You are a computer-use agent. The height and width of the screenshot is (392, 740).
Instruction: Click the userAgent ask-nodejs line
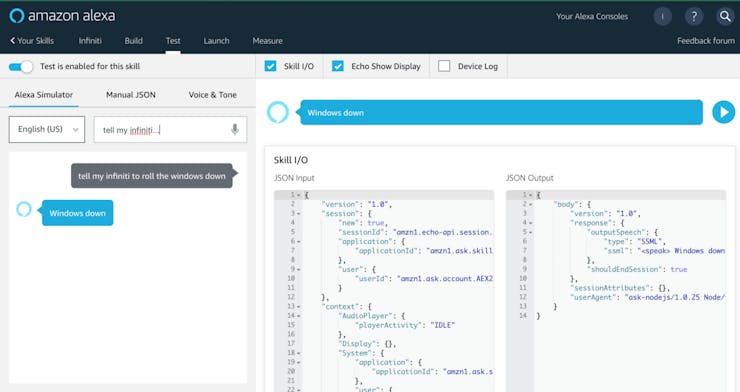coord(648,297)
